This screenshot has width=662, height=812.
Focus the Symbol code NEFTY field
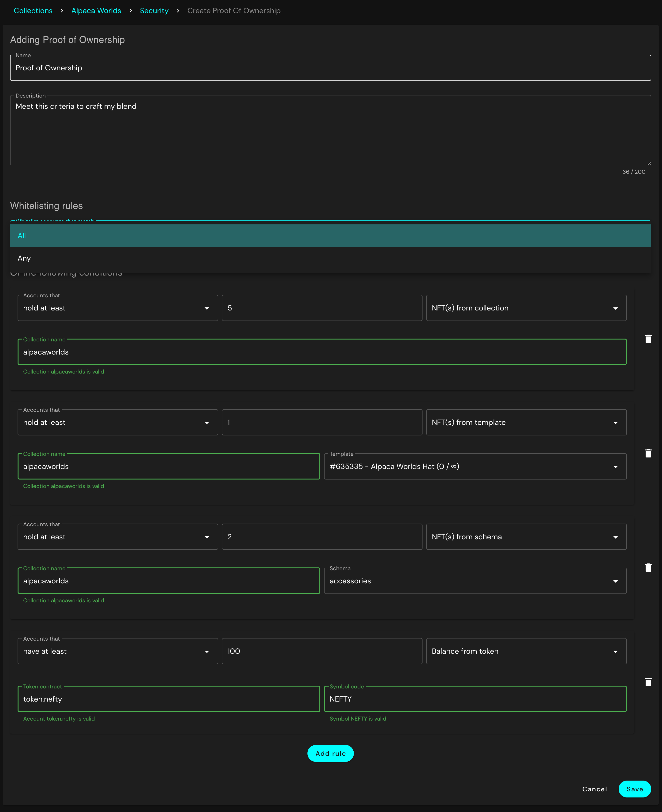(x=475, y=699)
